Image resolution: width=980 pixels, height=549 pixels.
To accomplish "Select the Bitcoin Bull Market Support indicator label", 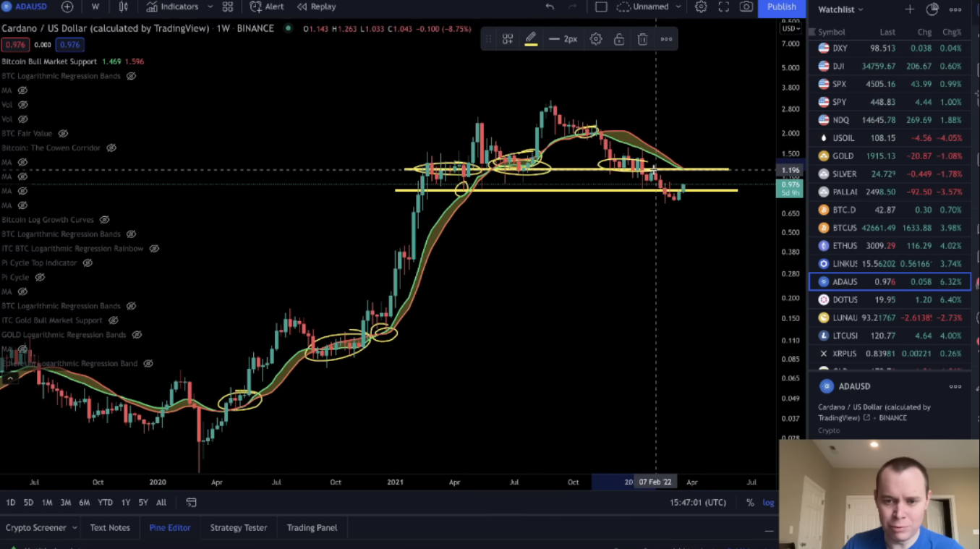I will pos(49,61).
